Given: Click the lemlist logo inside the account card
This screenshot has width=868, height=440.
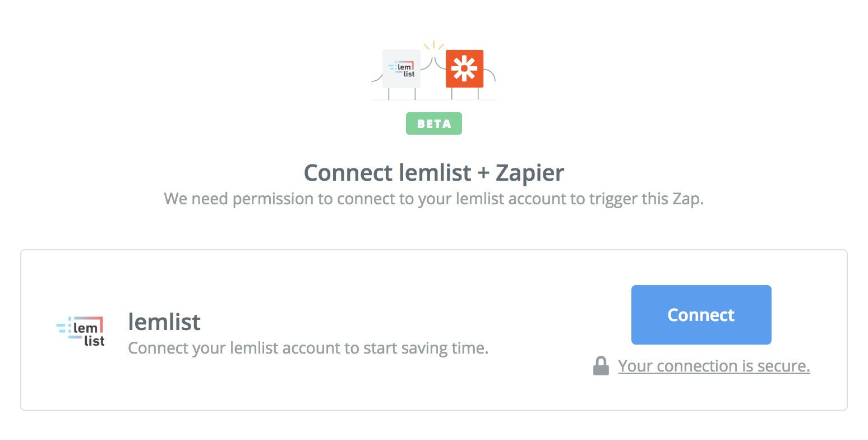Looking at the screenshot, I should 81,331.
